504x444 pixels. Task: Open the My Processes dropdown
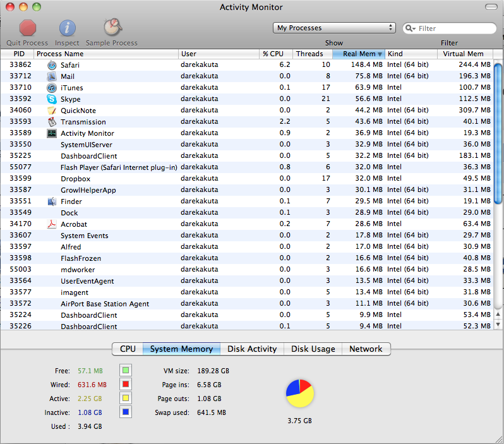pos(334,28)
